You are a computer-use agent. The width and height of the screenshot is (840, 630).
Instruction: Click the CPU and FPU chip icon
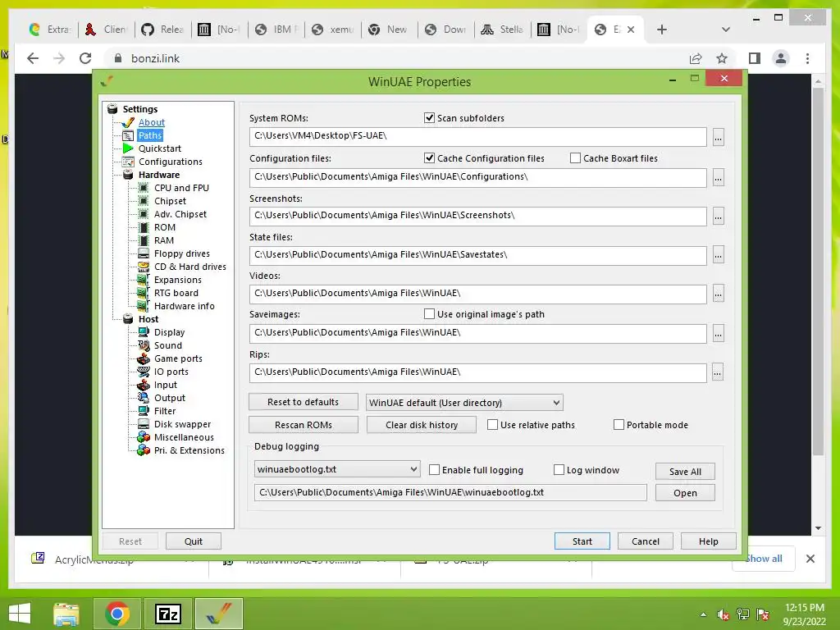[144, 188]
